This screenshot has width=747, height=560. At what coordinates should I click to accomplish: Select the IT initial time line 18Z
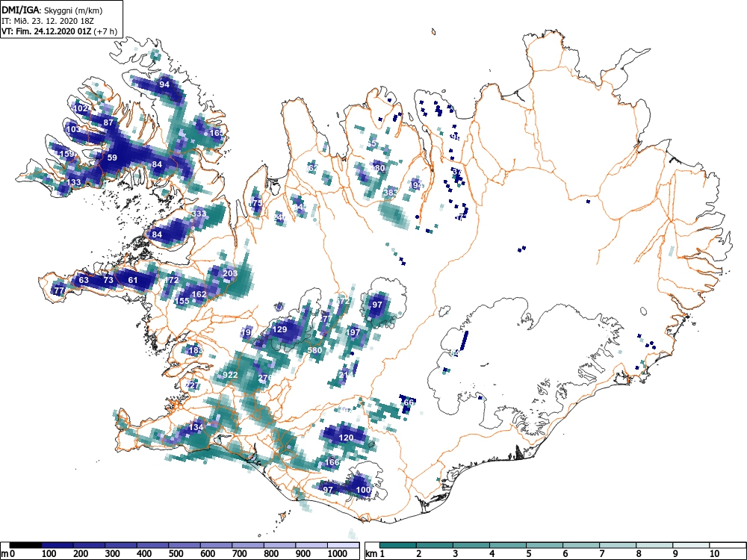[49, 21]
